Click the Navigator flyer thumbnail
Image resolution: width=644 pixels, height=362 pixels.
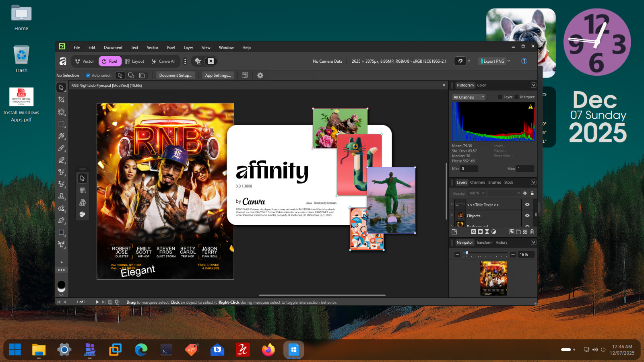pos(493,278)
